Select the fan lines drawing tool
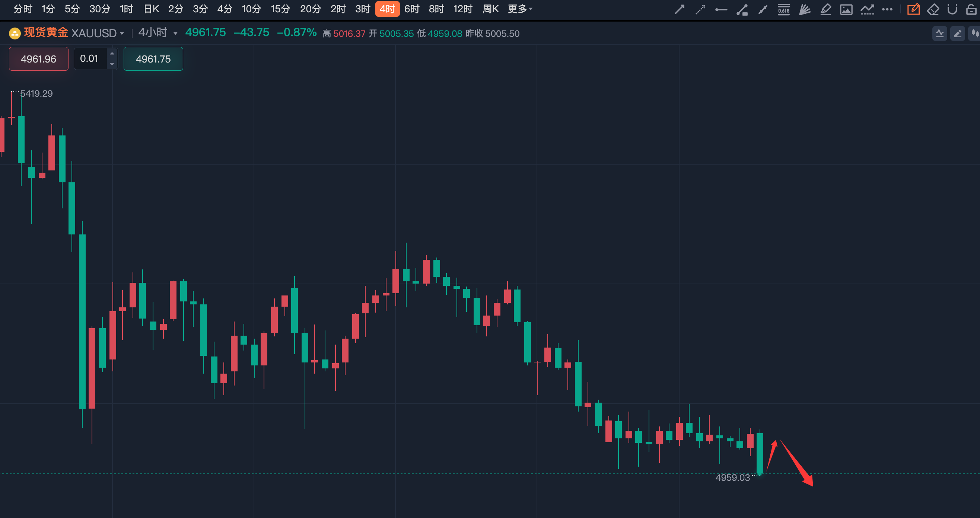 click(x=804, y=9)
